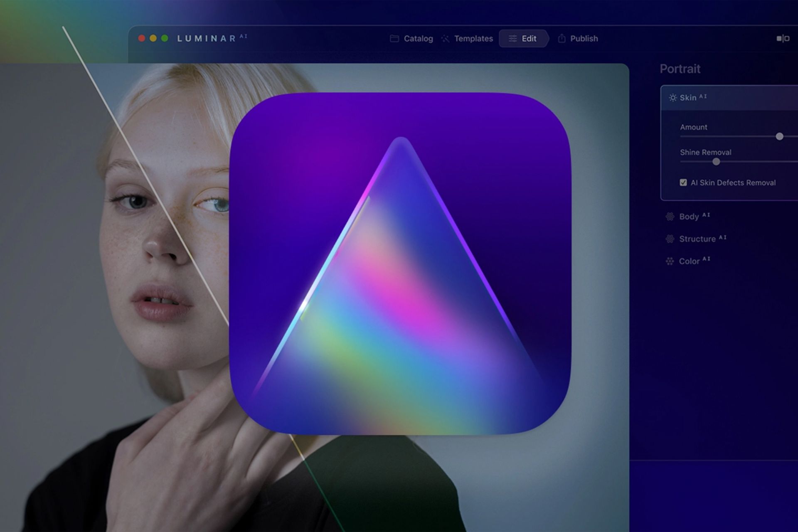Uncheck AI Skin Defects Removal checkbox

(x=683, y=182)
